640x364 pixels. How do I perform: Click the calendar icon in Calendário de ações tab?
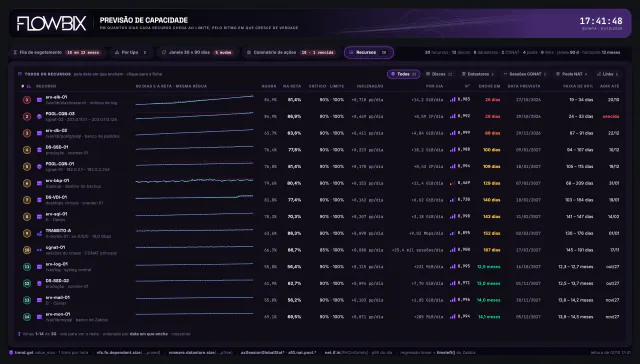249,52
